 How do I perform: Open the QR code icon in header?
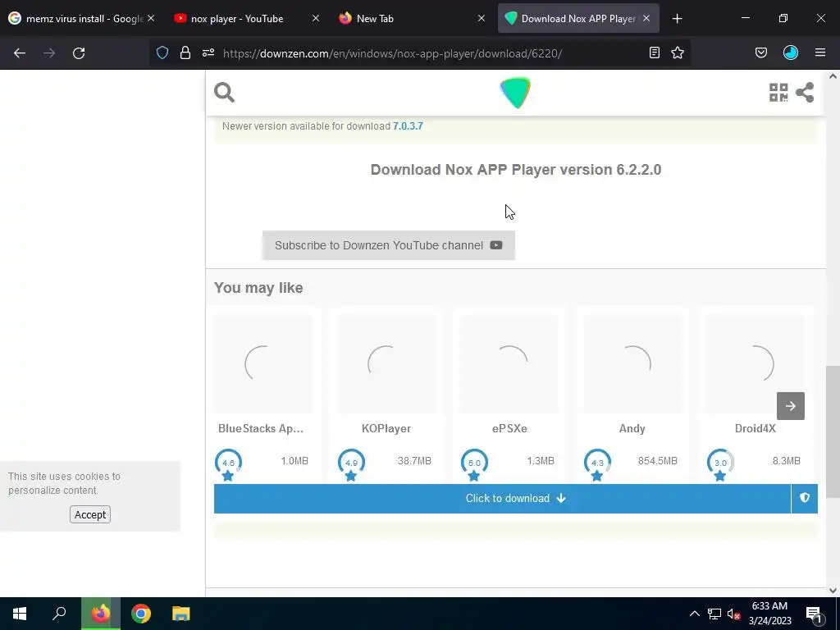point(778,92)
